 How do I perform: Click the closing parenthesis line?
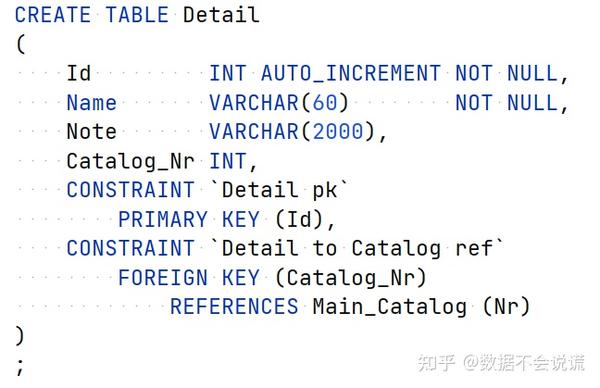tap(20, 336)
